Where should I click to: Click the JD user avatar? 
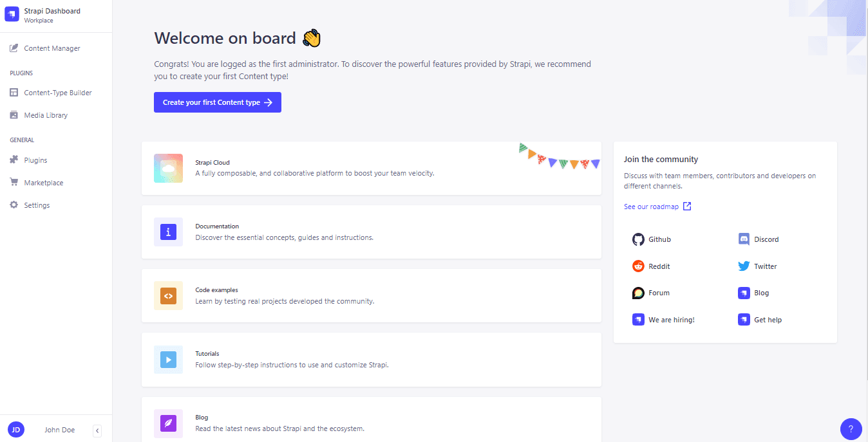tap(16, 430)
